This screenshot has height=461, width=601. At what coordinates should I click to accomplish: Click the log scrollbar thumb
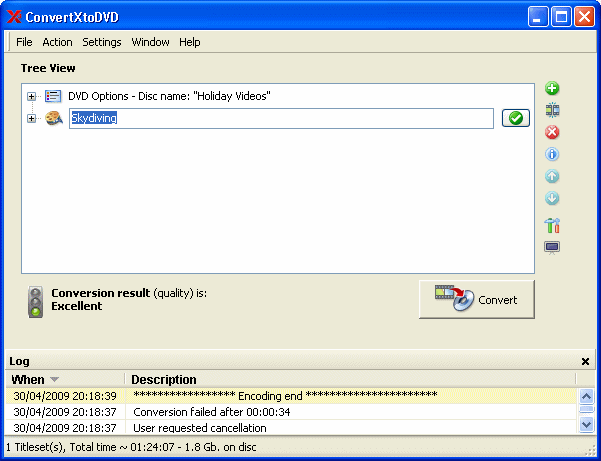586,410
